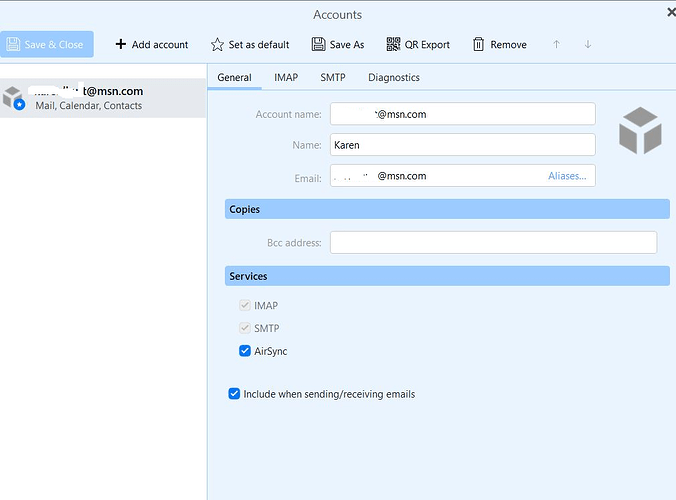
Task: Open the SMTP tab
Action: click(x=333, y=78)
